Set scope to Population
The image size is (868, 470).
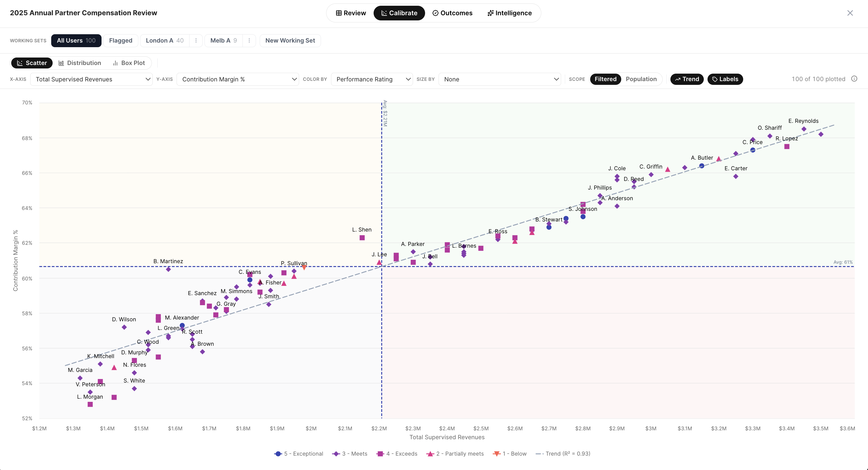[x=641, y=79]
